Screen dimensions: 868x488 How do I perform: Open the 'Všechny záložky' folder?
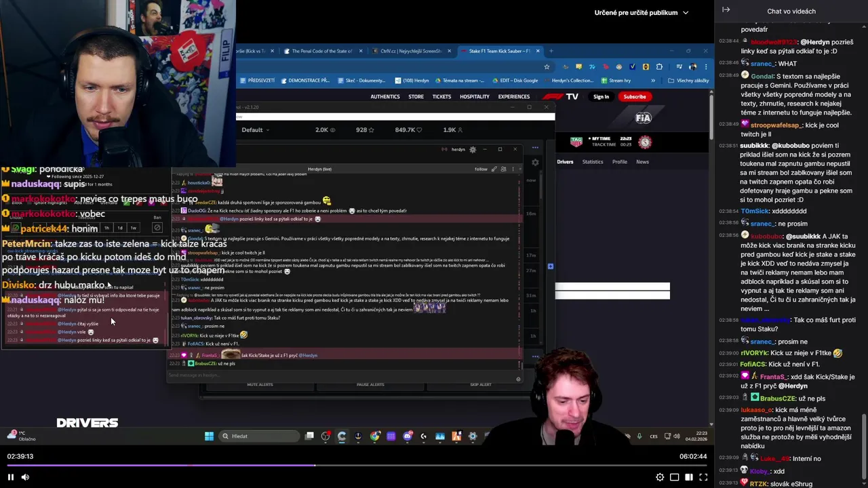coord(688,81)
